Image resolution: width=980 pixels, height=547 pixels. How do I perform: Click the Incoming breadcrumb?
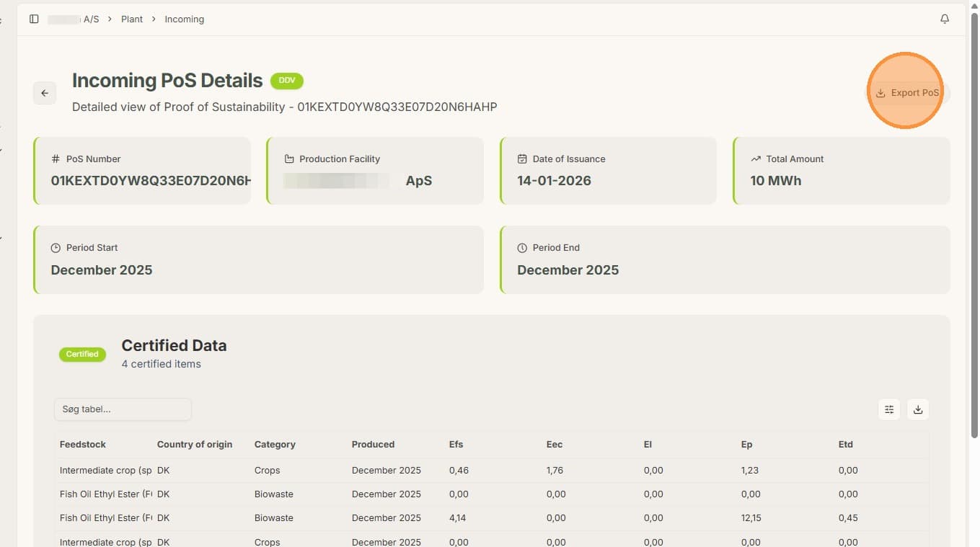pos(185,19)
